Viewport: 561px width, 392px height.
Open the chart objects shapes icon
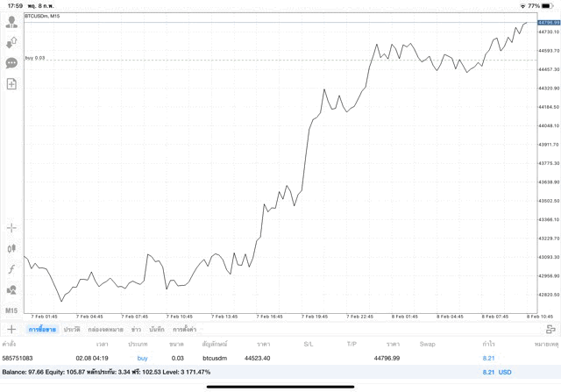point(11,289)
